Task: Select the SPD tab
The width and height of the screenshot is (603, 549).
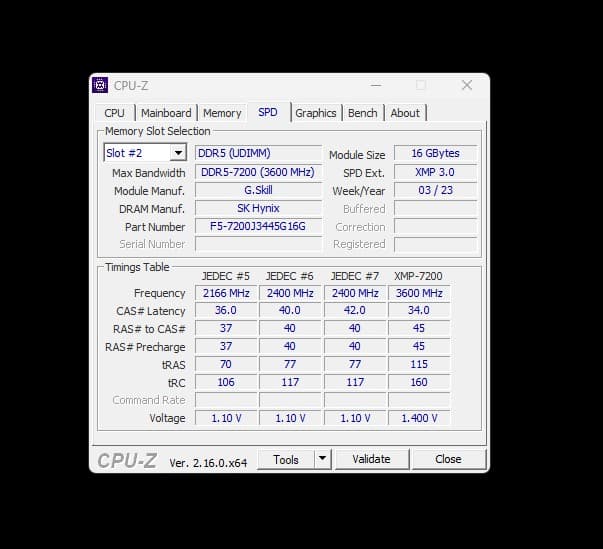Action: 268,112
